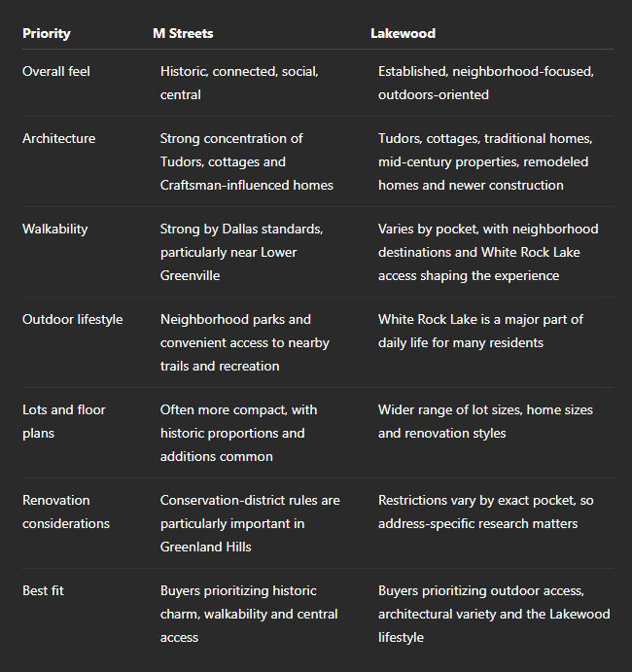632x672 pixels.
Task: Click the 'White Rock Lake is a major part' cell
Action: click(480, 331)
